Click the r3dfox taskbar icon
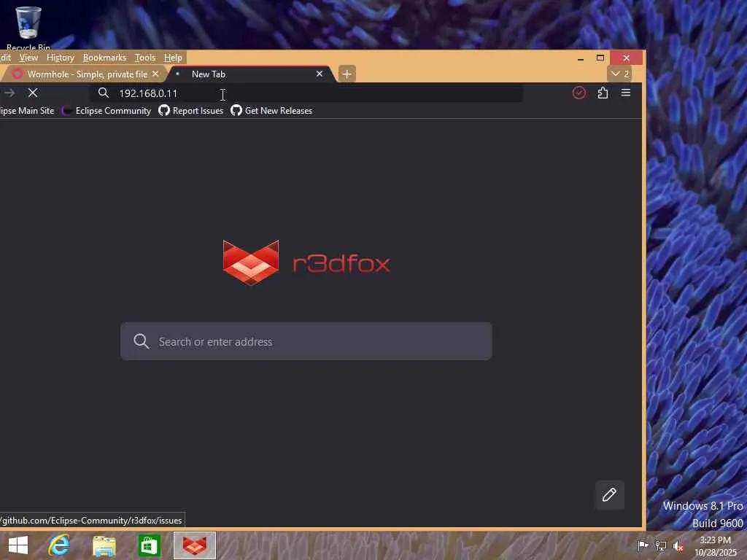Viewport: 747px width, 560px height. pyautogui.click(x=194, y=545)
